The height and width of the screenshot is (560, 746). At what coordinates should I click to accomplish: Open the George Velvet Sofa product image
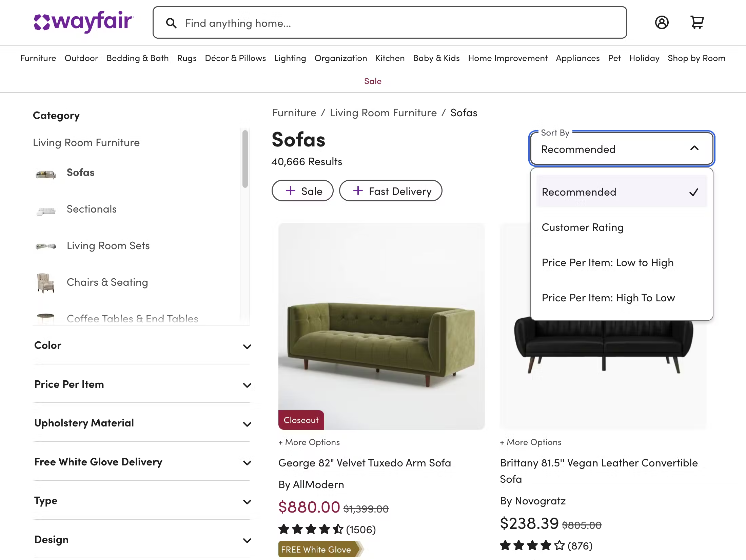[381, 326]
